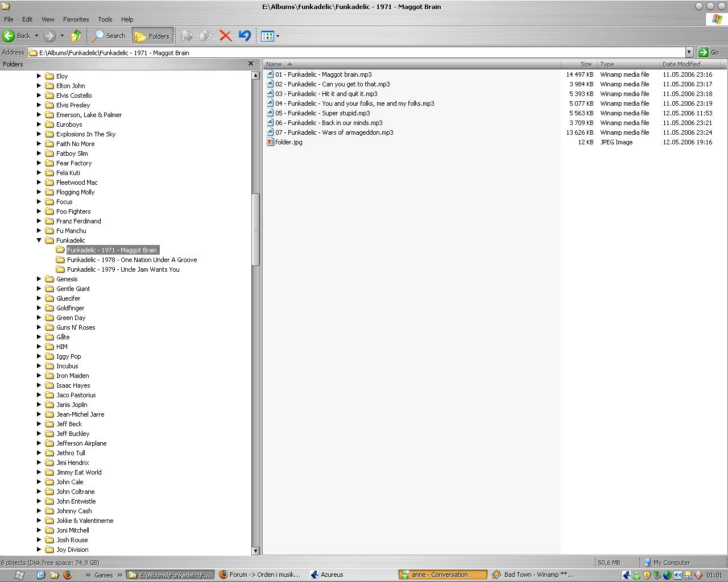
Task: Click folder tree scrollbar up arrow
Action: click(255, 75)
